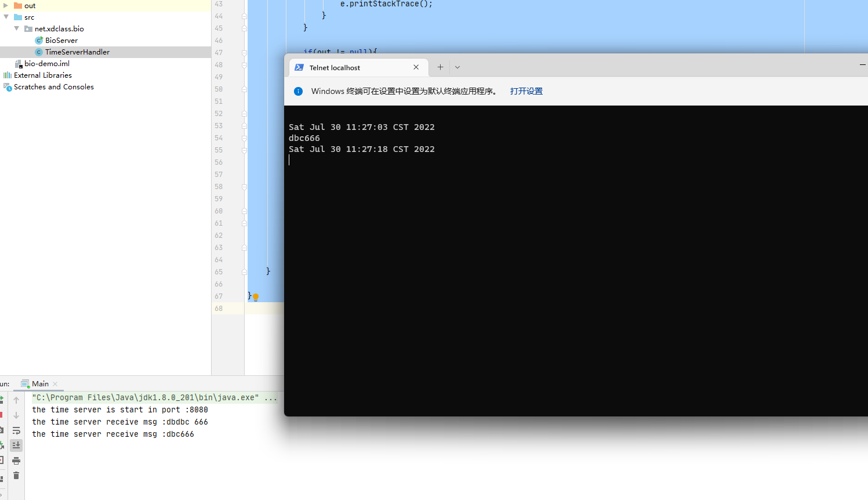
Task: Select the src folder in project tree
Action: pyautogui.click(x=29, y=17)
